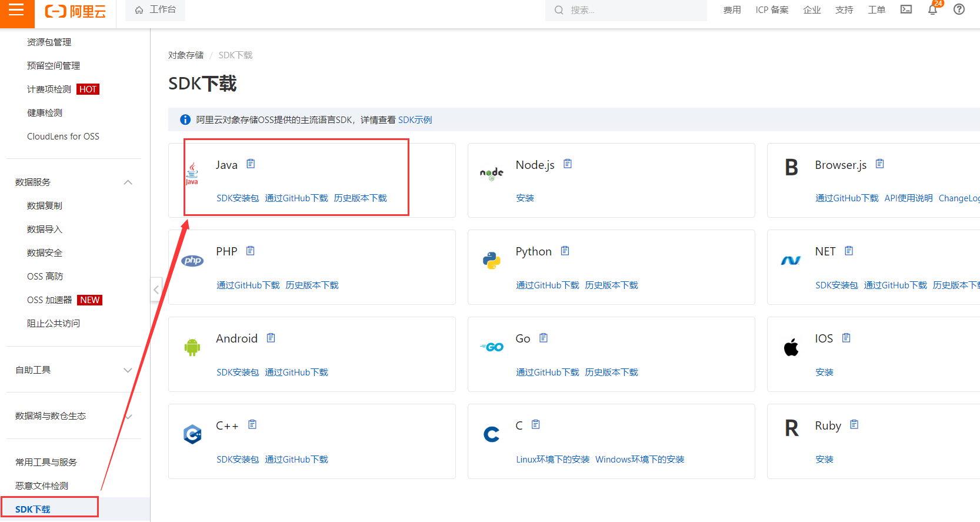The height and width of the screenshot is (522, 980).
Task: Open PHP 历史版本下载 link
Action: pyautogui.click(x=312, y=285)
